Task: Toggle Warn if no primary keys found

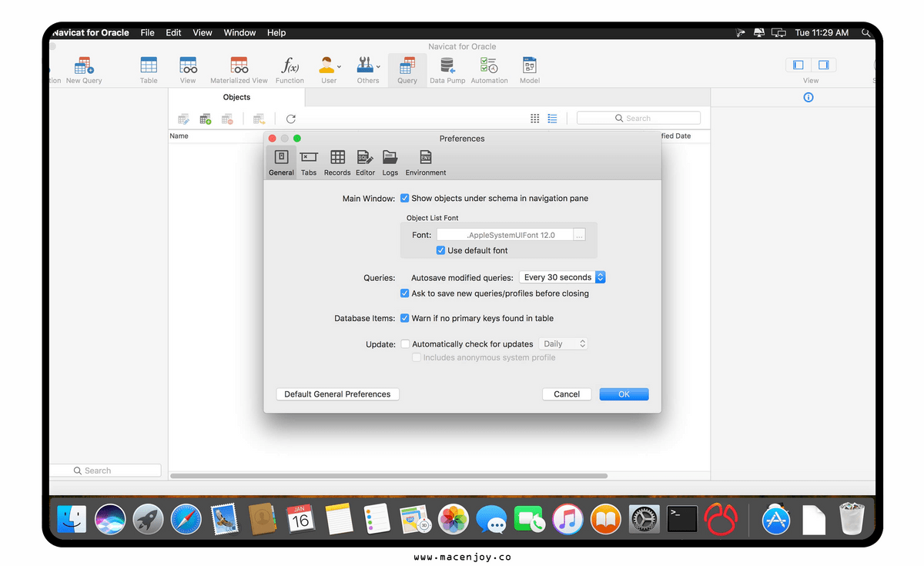Action: coord(405,318)
